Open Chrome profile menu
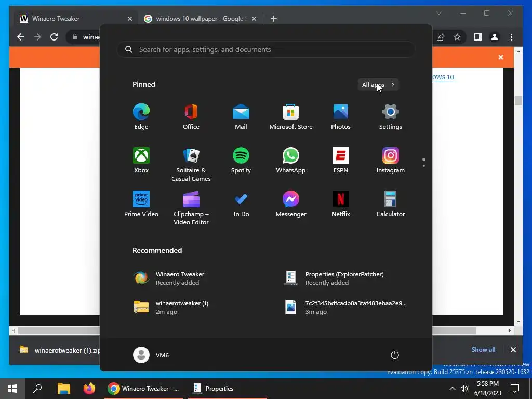This screenshot has width=532, height=399. tap(495, 37)
